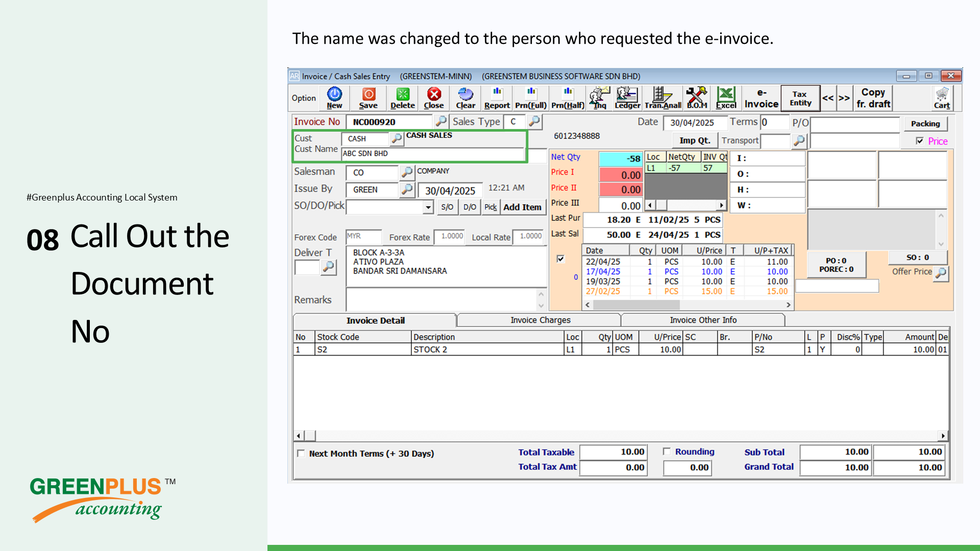This screenshot has height=551, width=980.
Task: Go to next record with >> button
Action: click(x=844, y=98)
